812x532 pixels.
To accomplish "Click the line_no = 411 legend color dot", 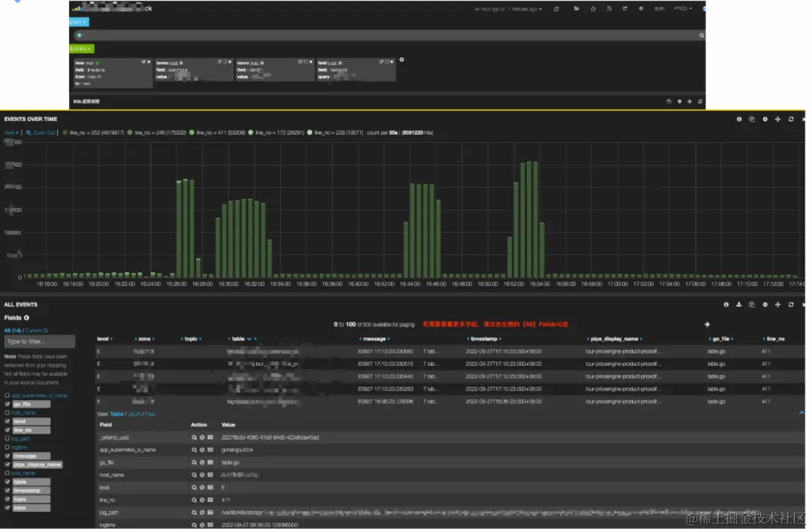I will pyautogui.click(x=192, y=132).
